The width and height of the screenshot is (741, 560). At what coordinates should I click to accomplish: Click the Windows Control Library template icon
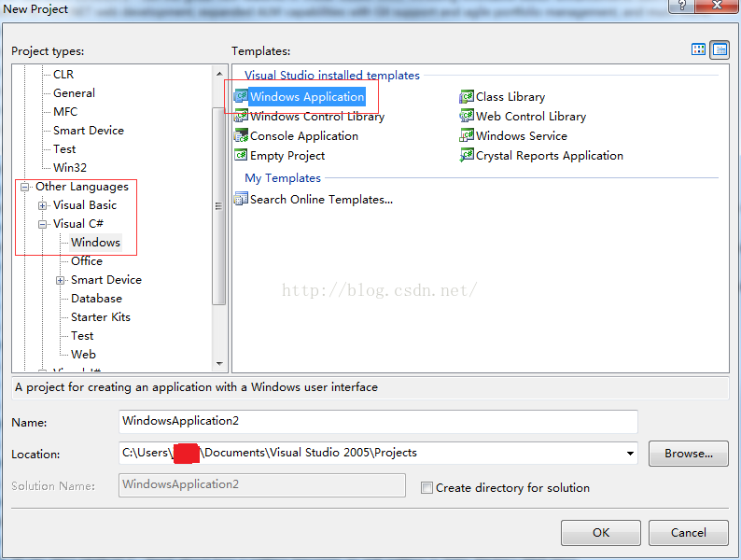click(x=241, y=117)
